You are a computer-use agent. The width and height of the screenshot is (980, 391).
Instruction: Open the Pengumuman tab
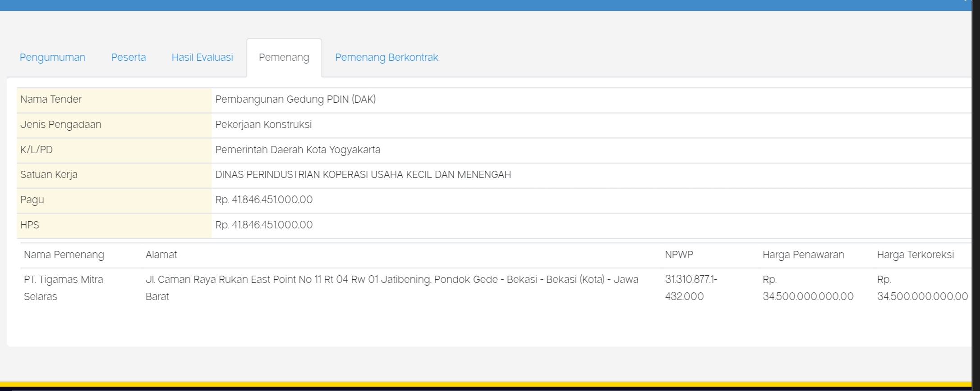pos(52,58)
